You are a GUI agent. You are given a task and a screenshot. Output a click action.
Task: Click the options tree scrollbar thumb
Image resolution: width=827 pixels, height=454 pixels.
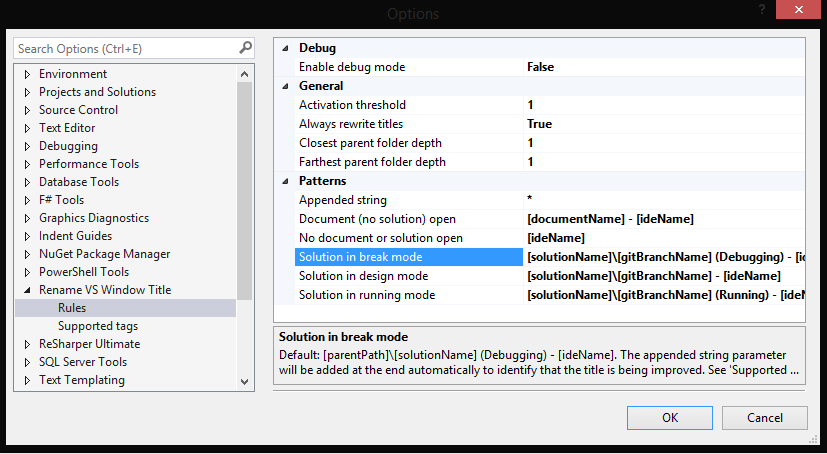tap(244, 191)
